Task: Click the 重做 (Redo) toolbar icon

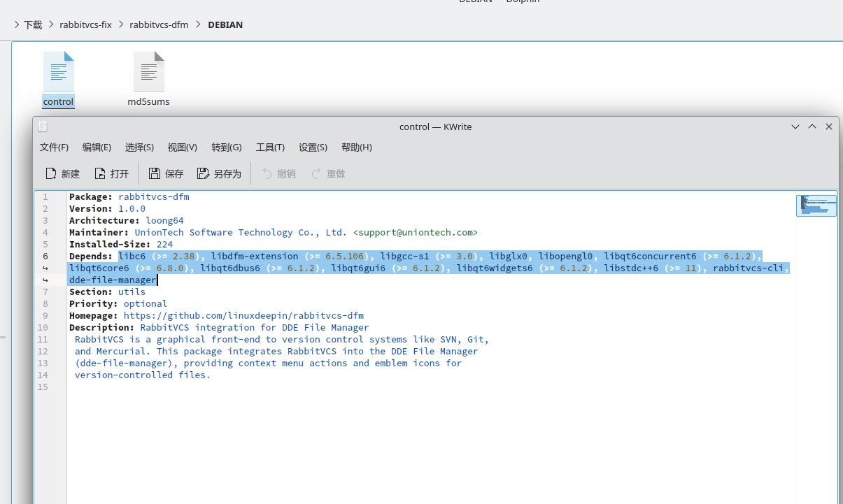Action: coord(317,173)
